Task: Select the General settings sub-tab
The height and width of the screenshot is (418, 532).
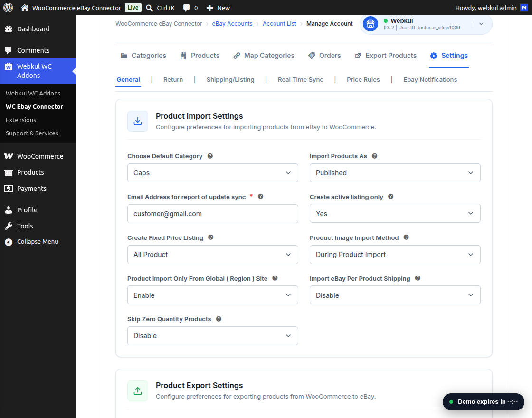Action: point(128,80)
